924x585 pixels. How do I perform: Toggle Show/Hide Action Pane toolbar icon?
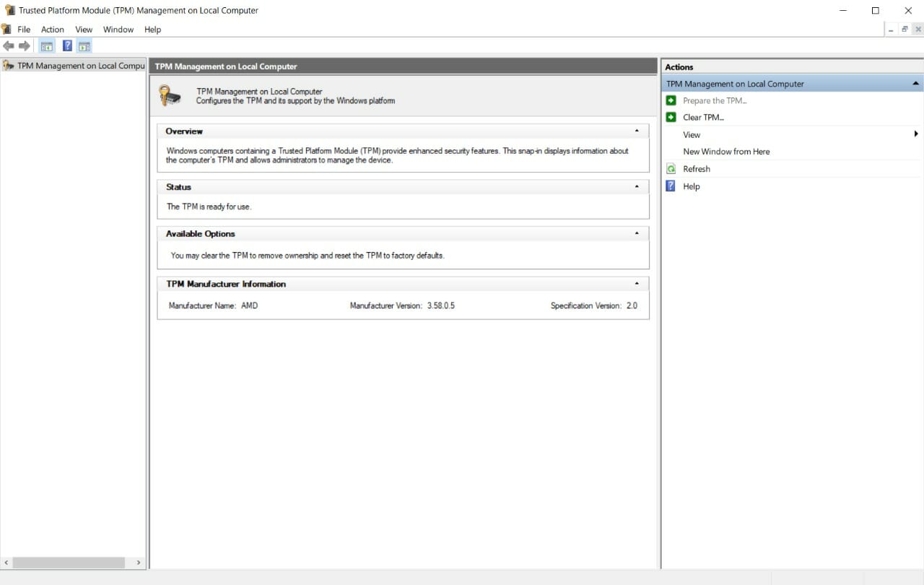point(84,46)
